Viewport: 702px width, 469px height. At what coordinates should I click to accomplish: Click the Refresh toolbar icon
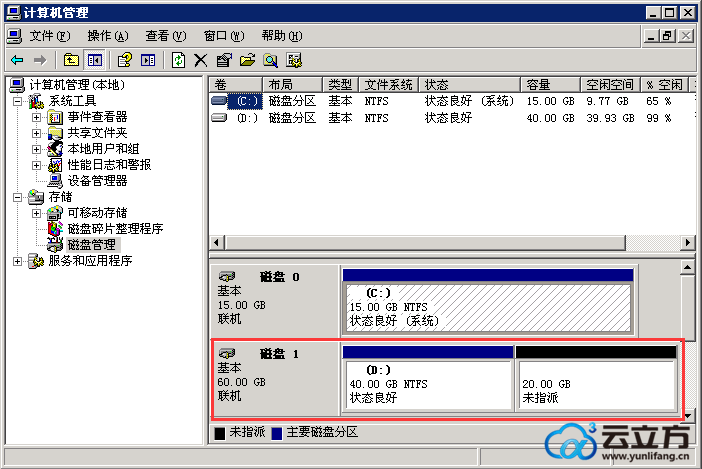178,60
